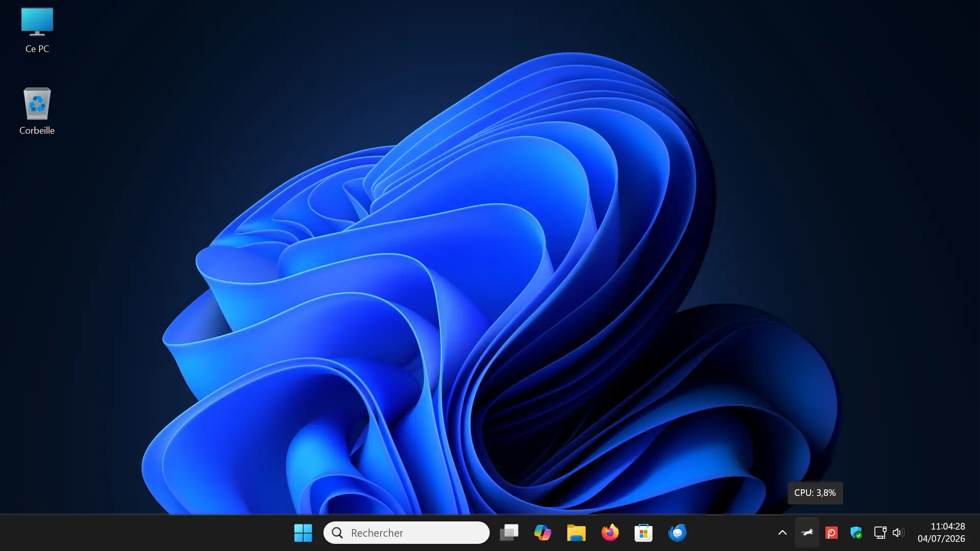Expand the hidden tray icons chevron
The width and height of the screenshot is (980, 551).
click(782, 533)
